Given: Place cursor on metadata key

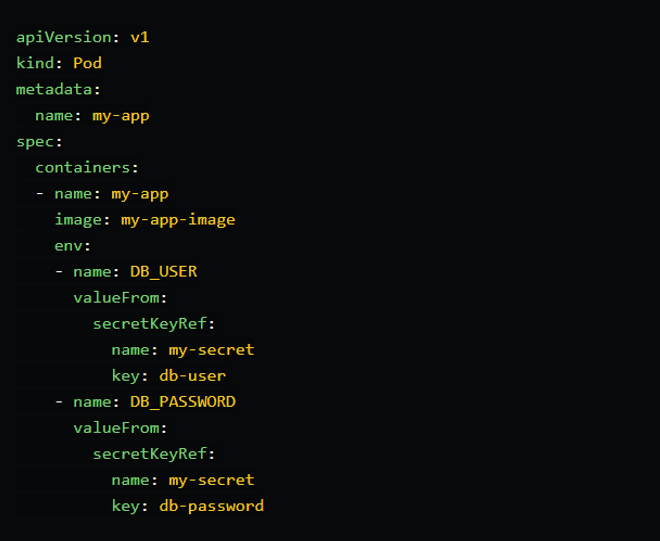Looking at the screenshot, I should tap(54, 89).
